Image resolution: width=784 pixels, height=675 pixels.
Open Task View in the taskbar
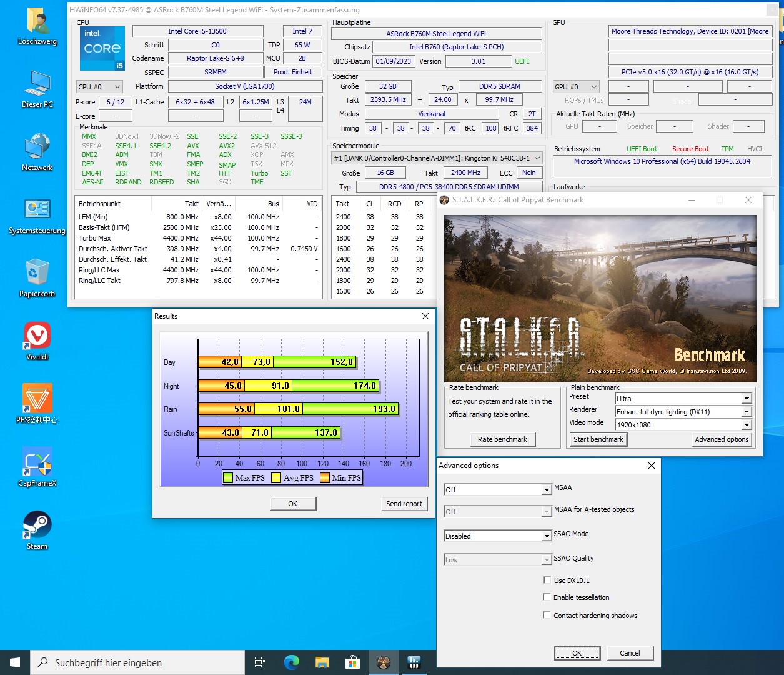[260, 662]
